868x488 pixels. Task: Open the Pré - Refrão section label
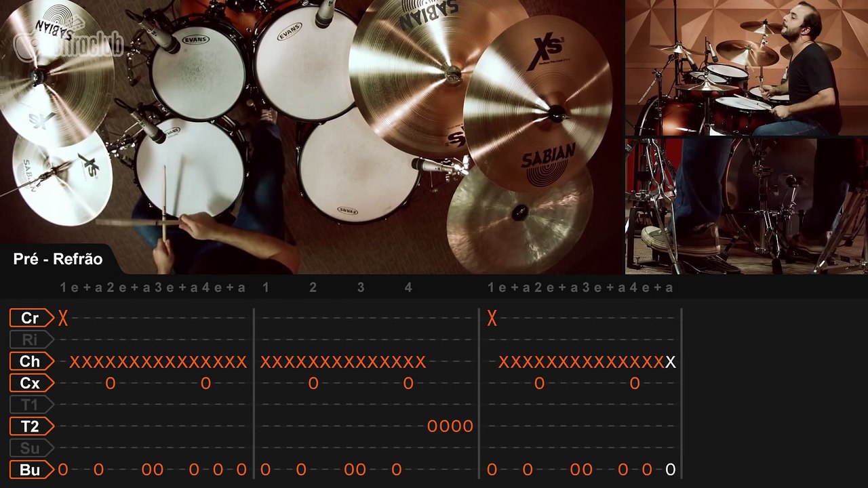58,259
